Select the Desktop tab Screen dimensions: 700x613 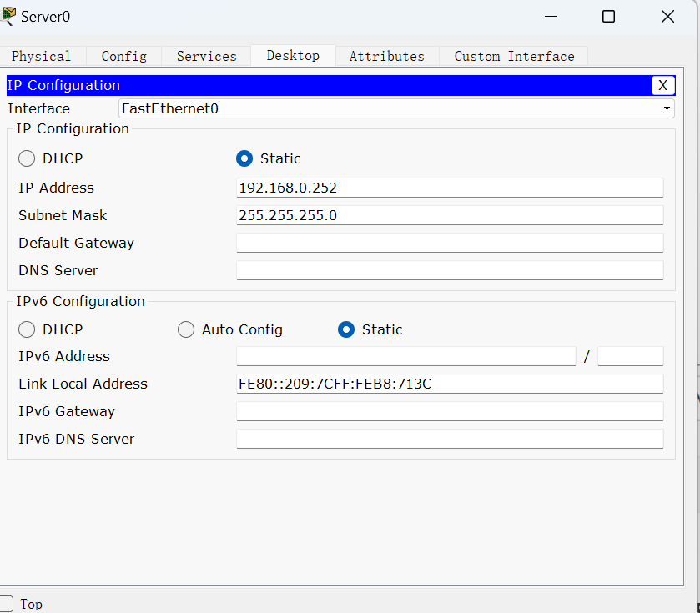pyautogui.click(x=293, y=55)
